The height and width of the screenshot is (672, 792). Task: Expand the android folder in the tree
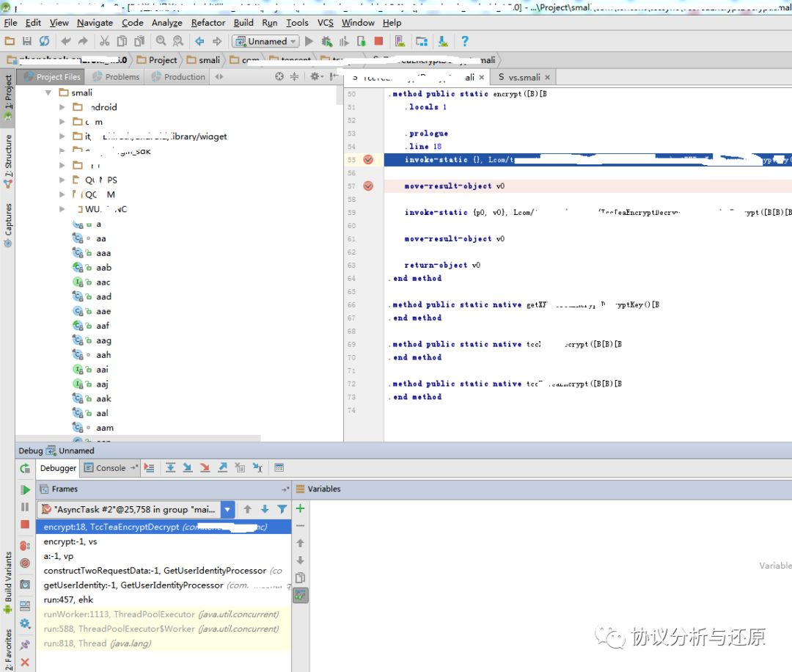62,107
